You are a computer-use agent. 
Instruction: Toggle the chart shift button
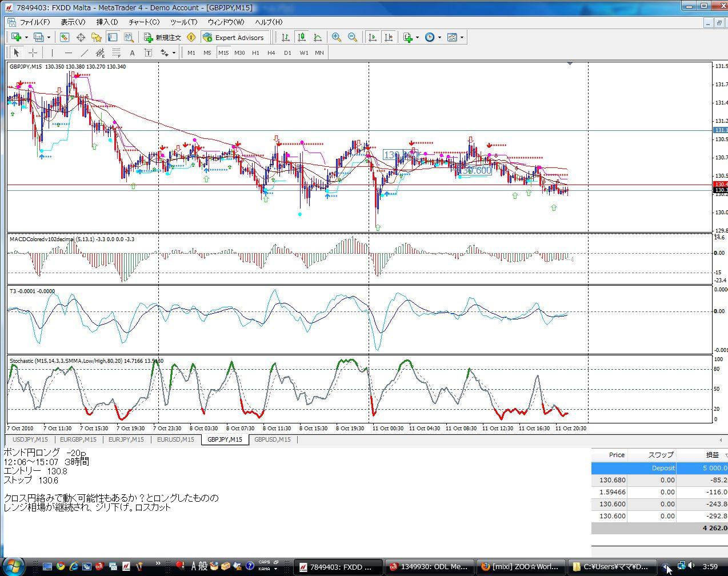click(x=389, y=37)
